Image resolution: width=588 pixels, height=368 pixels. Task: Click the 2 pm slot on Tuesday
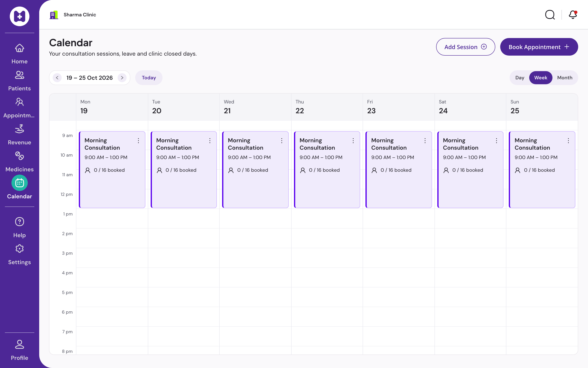tap(184, 238)
